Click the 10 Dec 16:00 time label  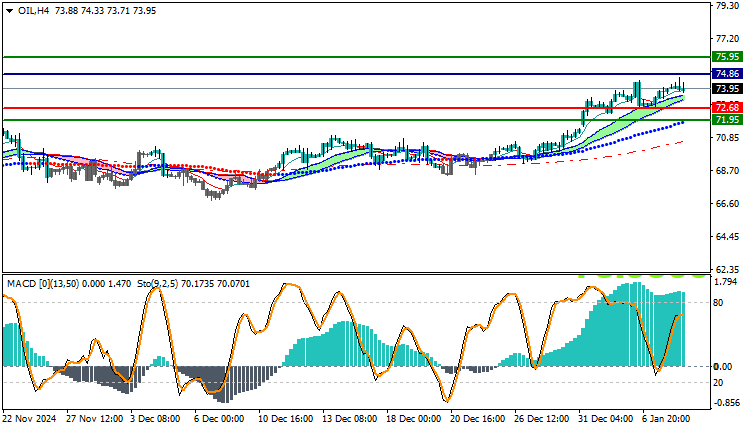[x=286, y=419]
